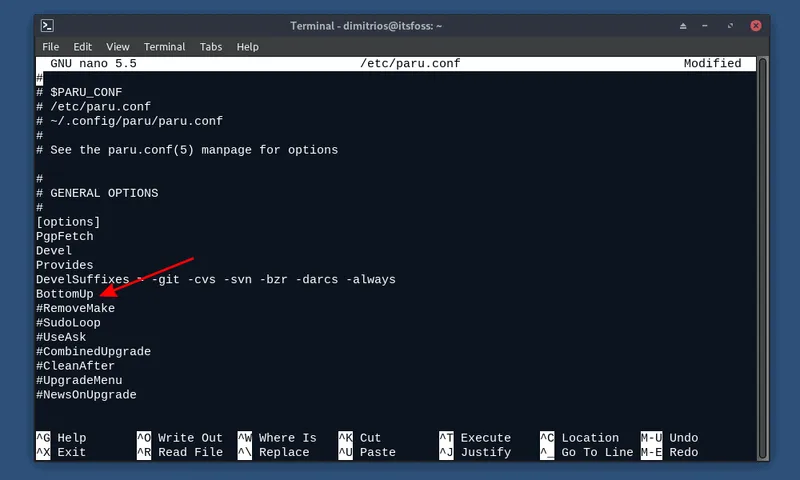Click the #NewsOnUpgrade line
Image resolution: width=800 pixels, height=480 pixels.
click(86, 395)
